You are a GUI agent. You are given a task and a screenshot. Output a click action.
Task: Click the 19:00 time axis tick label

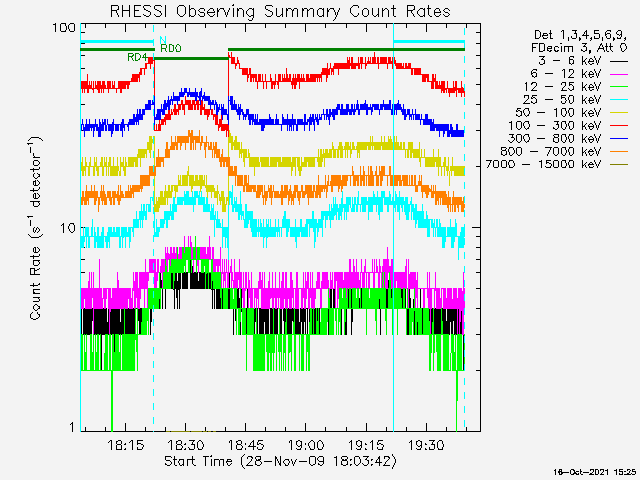(306, 445)
